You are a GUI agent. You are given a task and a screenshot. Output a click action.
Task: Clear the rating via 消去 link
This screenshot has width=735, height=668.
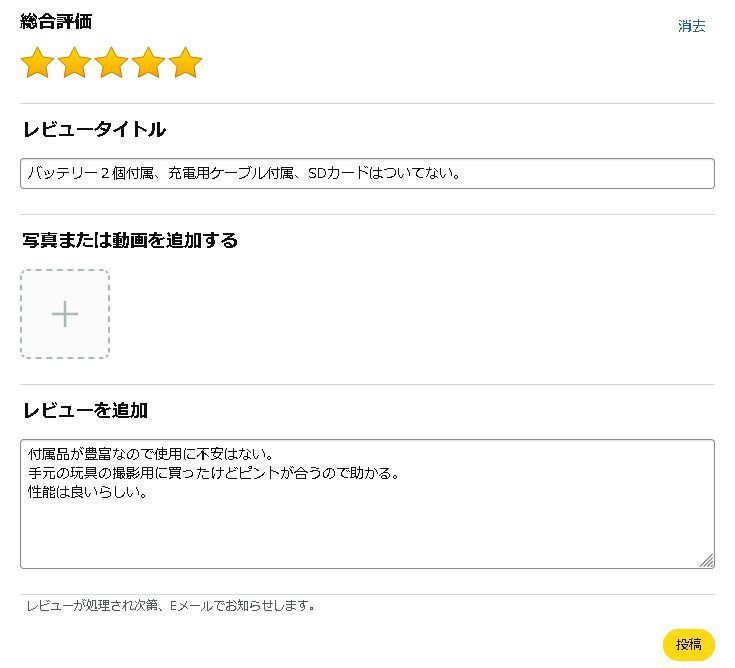[691, 26]
